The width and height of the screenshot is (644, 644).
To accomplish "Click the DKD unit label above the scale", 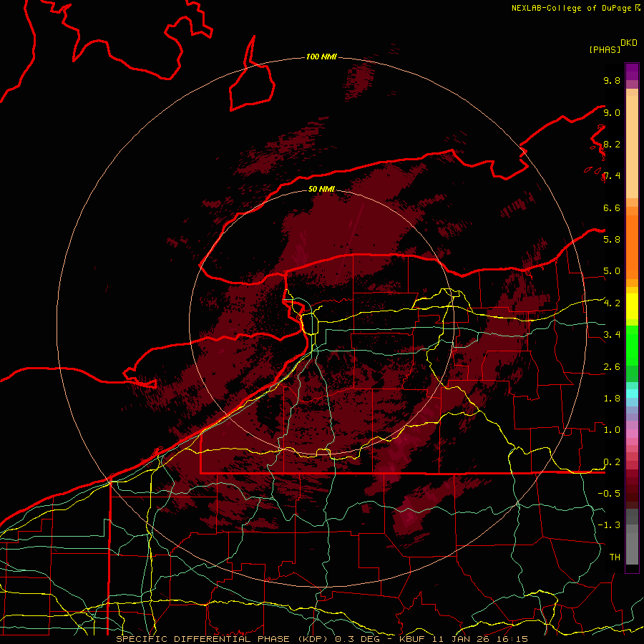I will click(629, 43).
